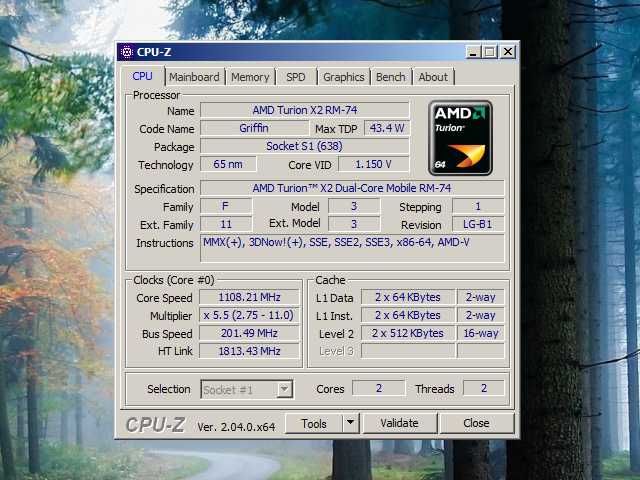The width and height of the screenshot is (640, 480).
Task: Select the CPU tab
Action: [142, 76]
